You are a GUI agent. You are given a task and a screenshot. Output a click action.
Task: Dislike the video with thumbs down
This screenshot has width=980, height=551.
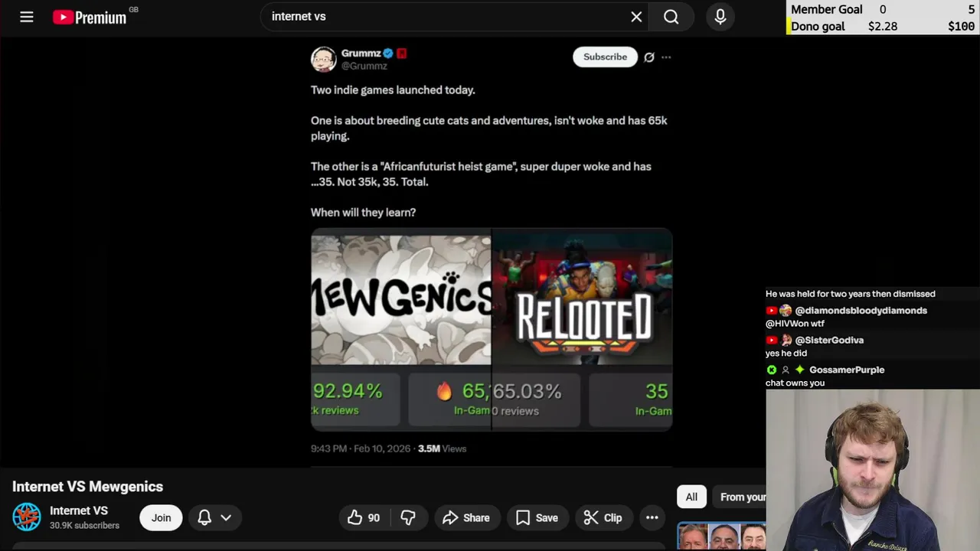[x=408, y=517]
